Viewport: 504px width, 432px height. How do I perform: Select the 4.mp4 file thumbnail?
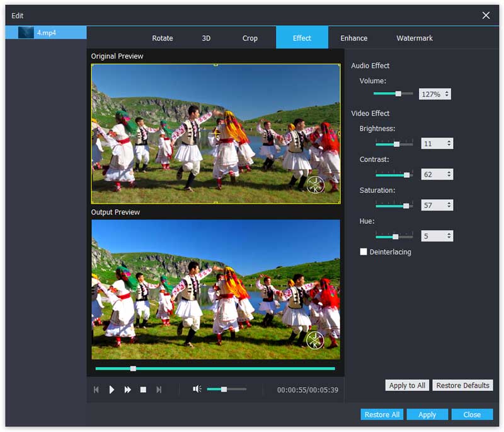coord(26,32)
